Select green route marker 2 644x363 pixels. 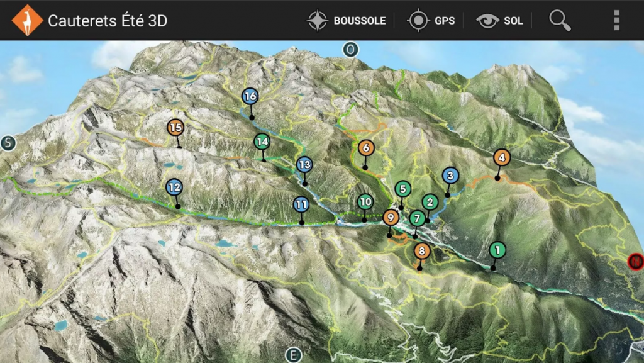(x=430, y=202)
